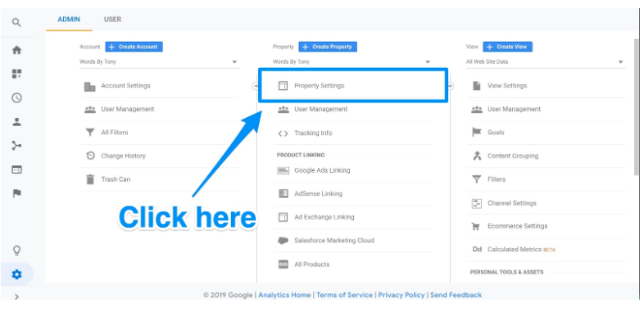Open Audience person icon in sidebar

coord(16,121)
